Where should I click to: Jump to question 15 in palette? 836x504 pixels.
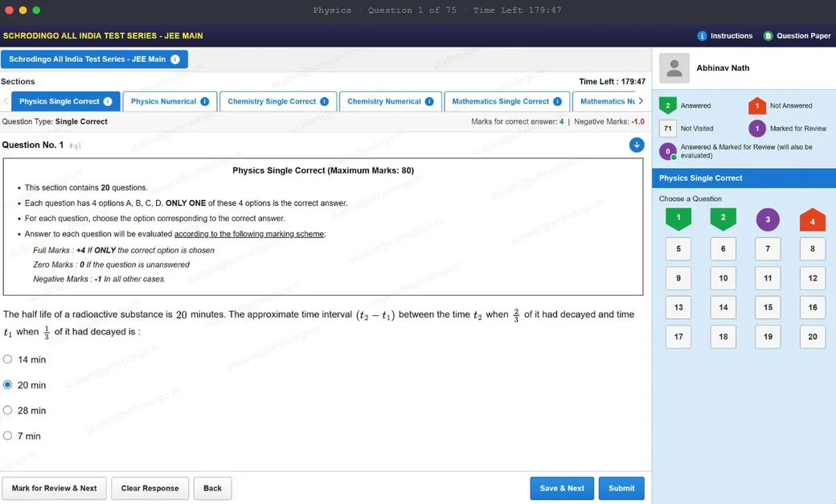point(768,307)
